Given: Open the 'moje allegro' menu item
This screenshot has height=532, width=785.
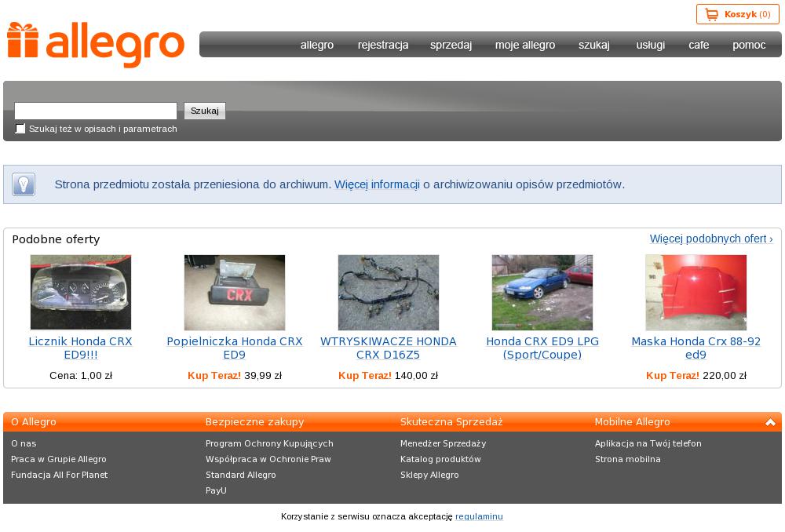Looking at the screenshot, I should point(525,45).
